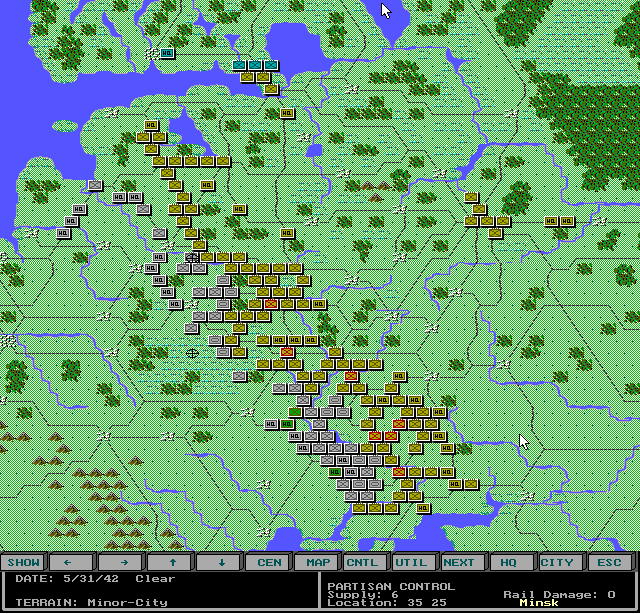The image size is (640, 614).
Task: Click the ESC button in the bottom bar
Action: point(611,563)
